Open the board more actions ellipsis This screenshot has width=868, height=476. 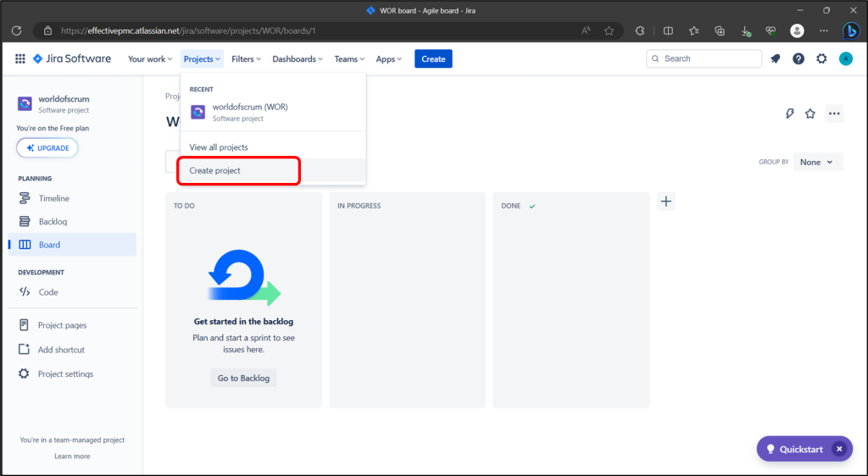pos(834,113)
